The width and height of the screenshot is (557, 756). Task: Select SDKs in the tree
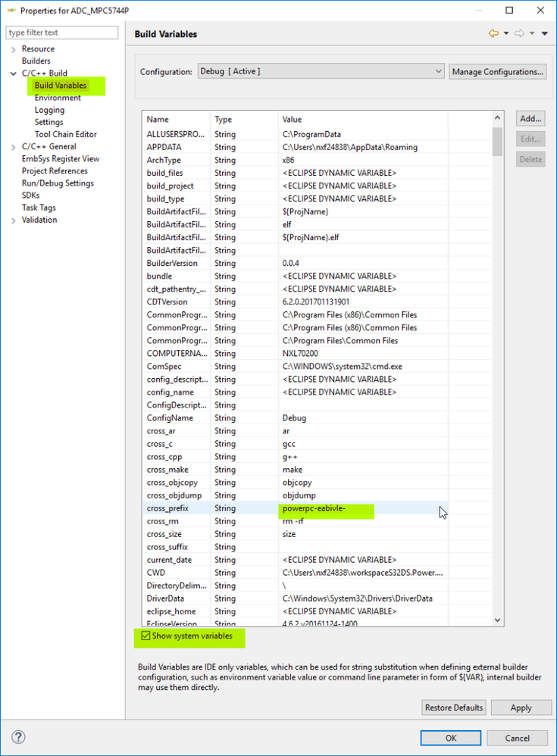pos(30,195)
